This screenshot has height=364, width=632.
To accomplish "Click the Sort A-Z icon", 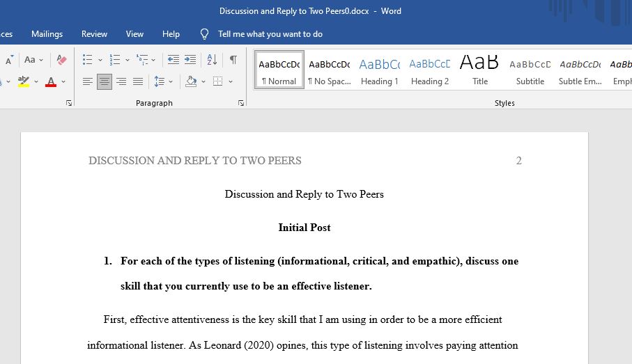I will click(212, 60).
